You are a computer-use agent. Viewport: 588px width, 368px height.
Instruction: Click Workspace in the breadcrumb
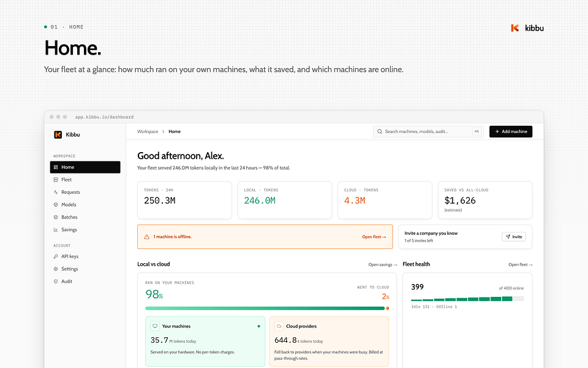tap(148, 131)
